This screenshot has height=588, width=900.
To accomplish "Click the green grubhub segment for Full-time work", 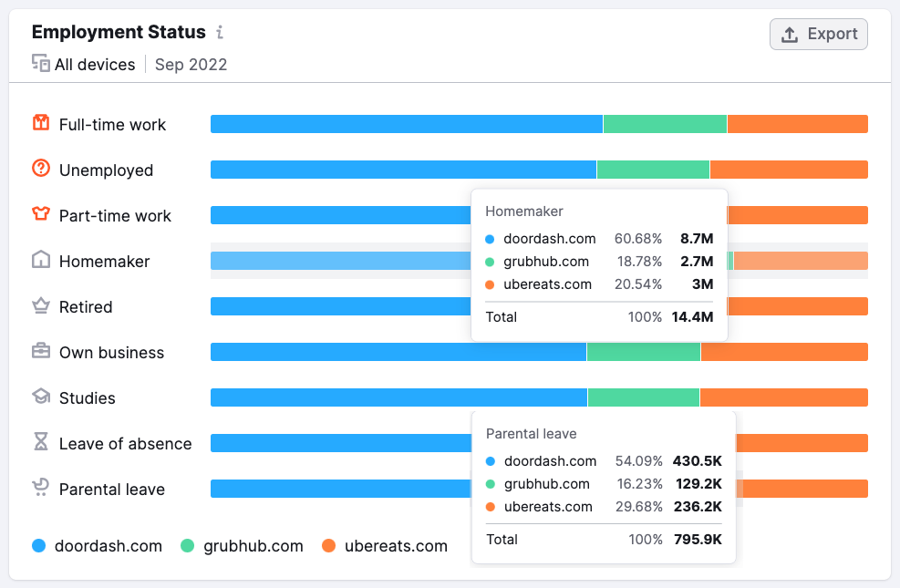I will point(666,124).
